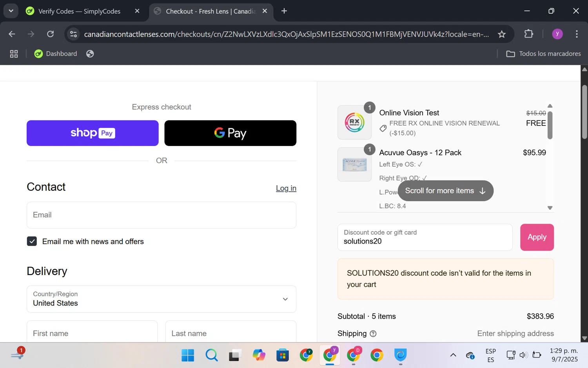Image resolution: width=588 pixels, height=368 pixels.
Task: Bookmark this page with the star icon
Action: coord(501,34)
